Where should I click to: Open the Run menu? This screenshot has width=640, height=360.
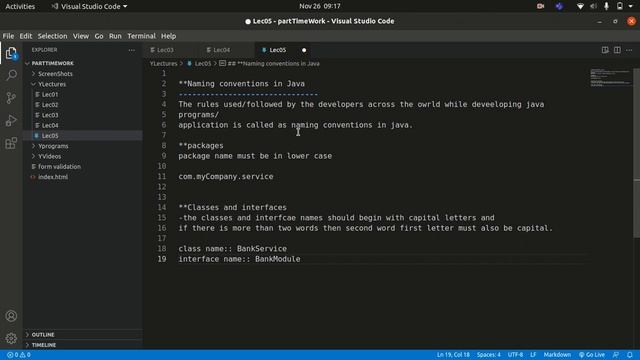point(115,36)
